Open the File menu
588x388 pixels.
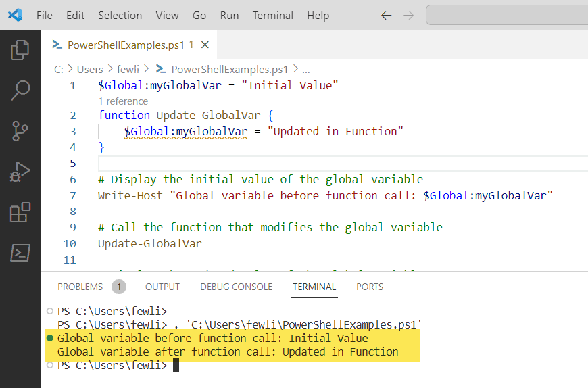[44, 16]
